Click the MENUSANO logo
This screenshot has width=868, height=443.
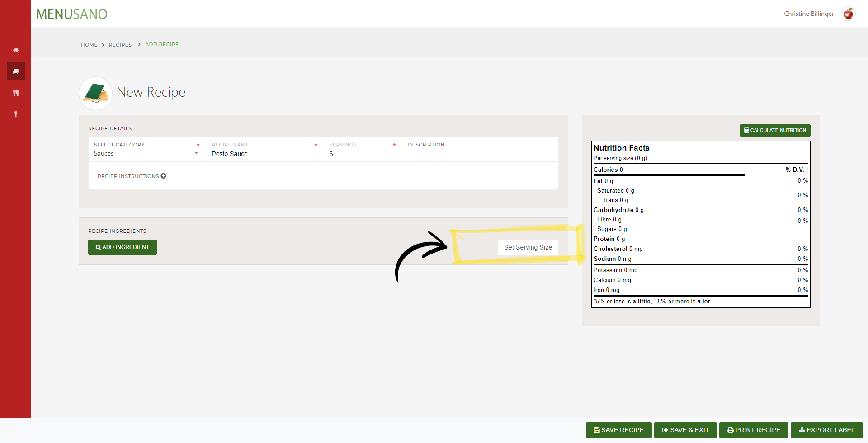(71, 14)
